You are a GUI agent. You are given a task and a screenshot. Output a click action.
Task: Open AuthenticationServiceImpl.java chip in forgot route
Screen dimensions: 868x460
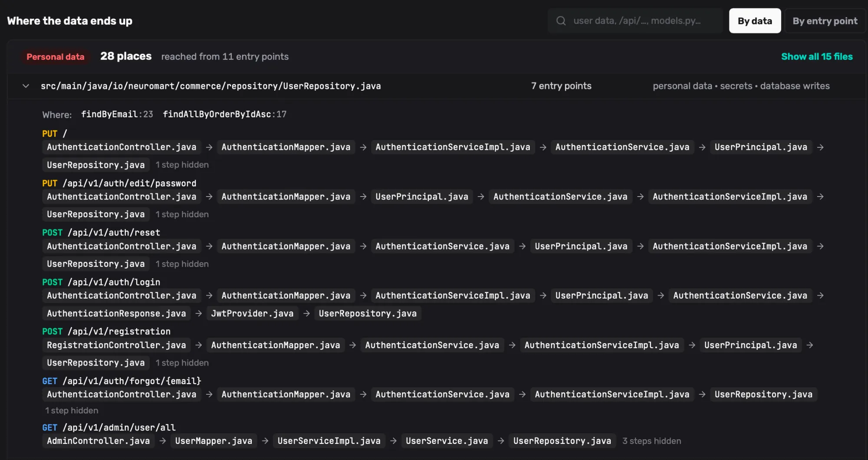click(x=612, y=395)
